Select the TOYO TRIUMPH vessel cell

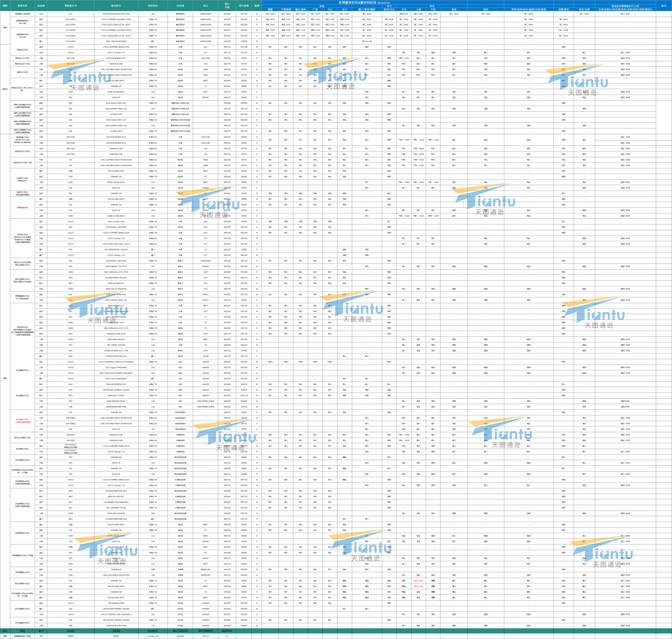point(116,614)
